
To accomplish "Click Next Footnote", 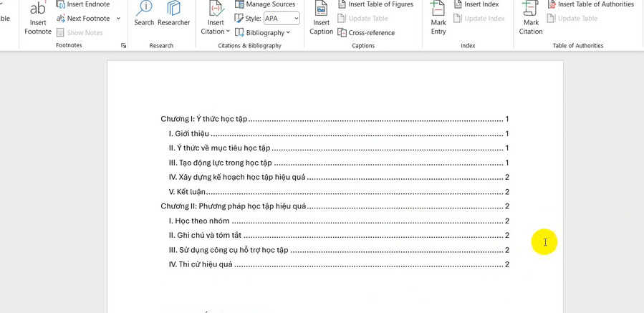I will [83, 19].
